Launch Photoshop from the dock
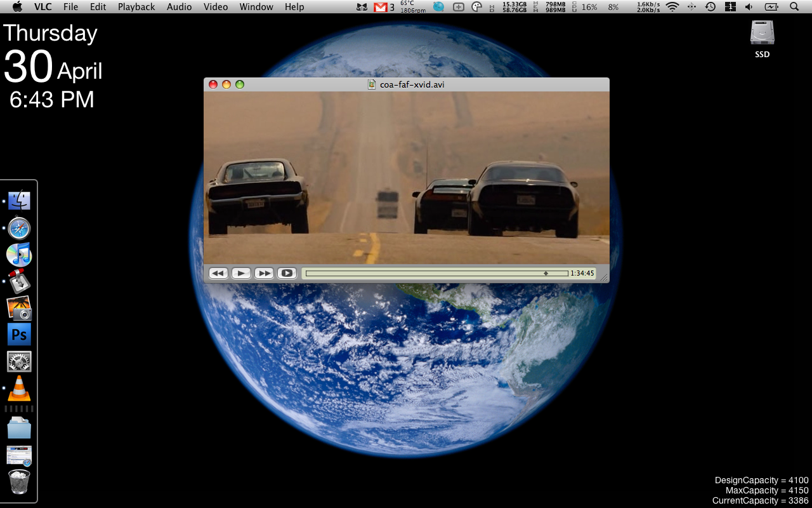The width and height of the screenshot is (812, 508). pos(19,335)
